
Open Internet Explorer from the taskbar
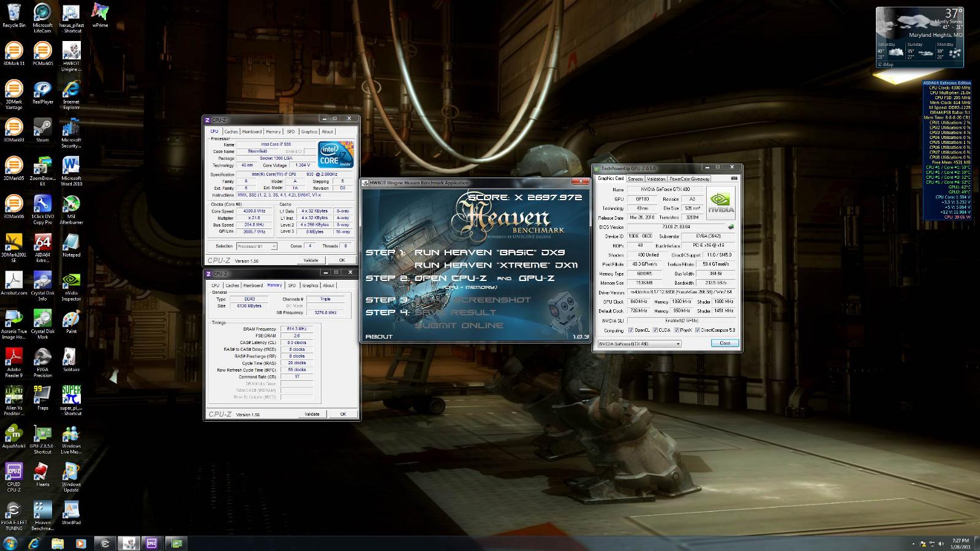34,543
